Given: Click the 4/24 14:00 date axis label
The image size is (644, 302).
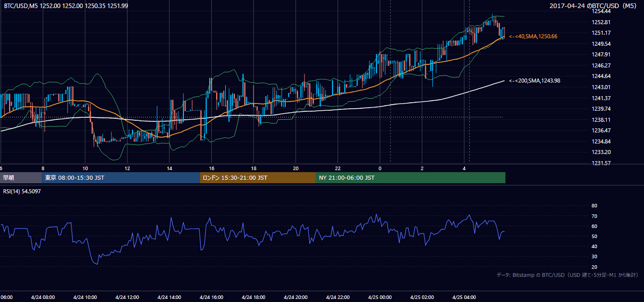Looking at the screenshot, I should click(x=169, y=297).
